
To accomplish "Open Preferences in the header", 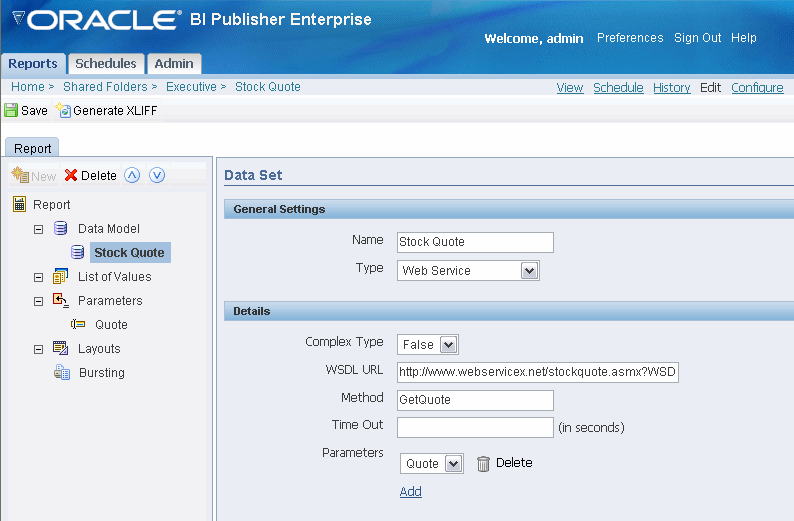I will 630,38.
